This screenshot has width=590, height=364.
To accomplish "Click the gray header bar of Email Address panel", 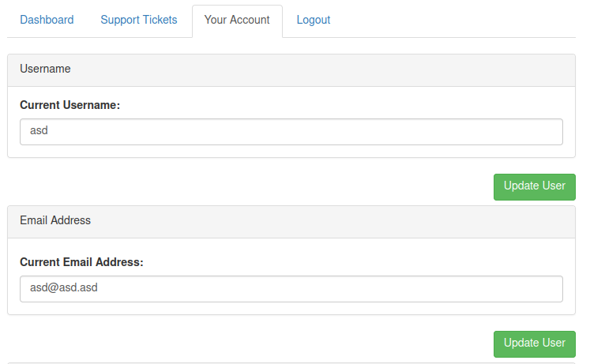I will (x=316, y=222).
